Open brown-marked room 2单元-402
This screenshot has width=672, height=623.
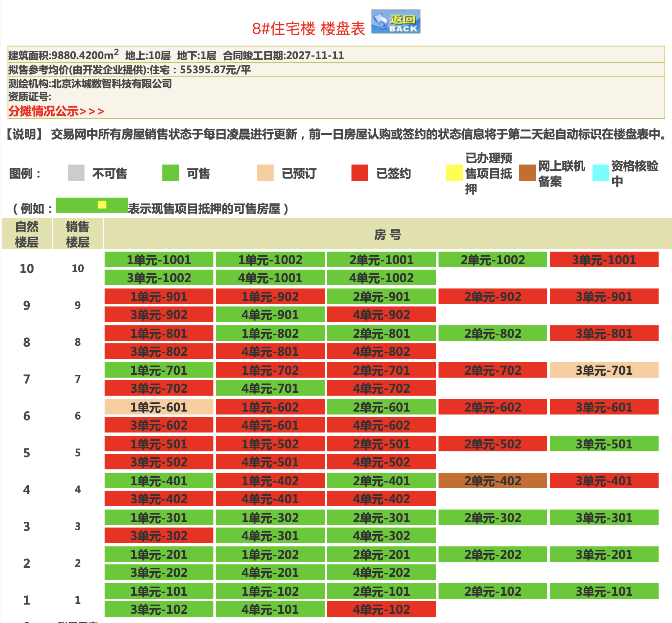pos(492,481)
